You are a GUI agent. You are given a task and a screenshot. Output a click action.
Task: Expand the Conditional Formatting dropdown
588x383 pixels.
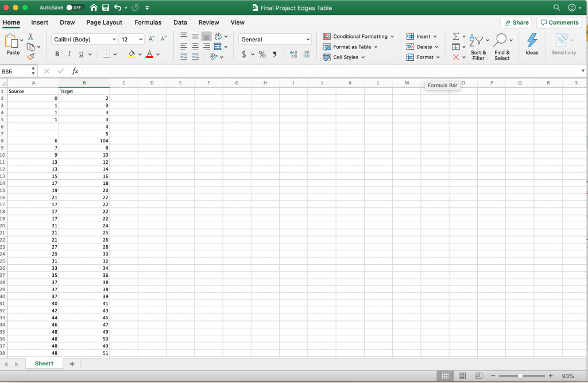tap(392, 36)
